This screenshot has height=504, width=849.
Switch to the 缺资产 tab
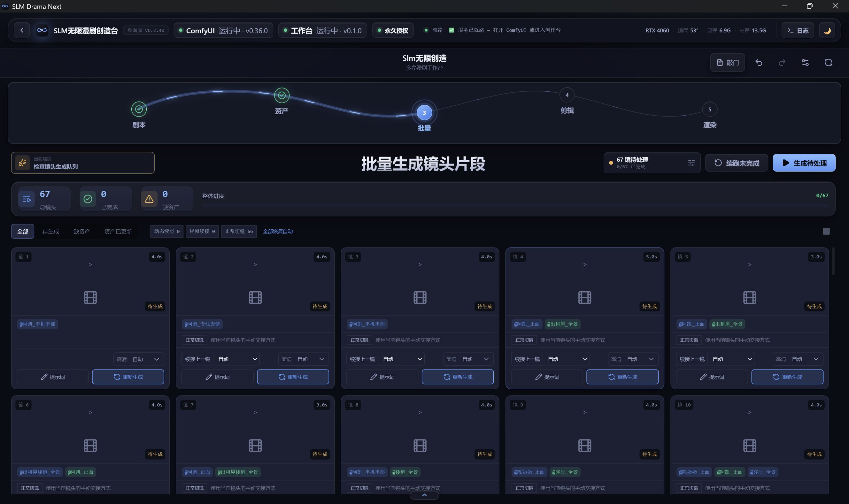81,231
